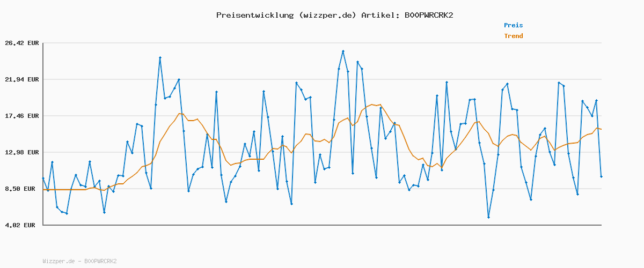Select the blue Preis legend label
Screen dimensions: 644x268
[513, 25]
